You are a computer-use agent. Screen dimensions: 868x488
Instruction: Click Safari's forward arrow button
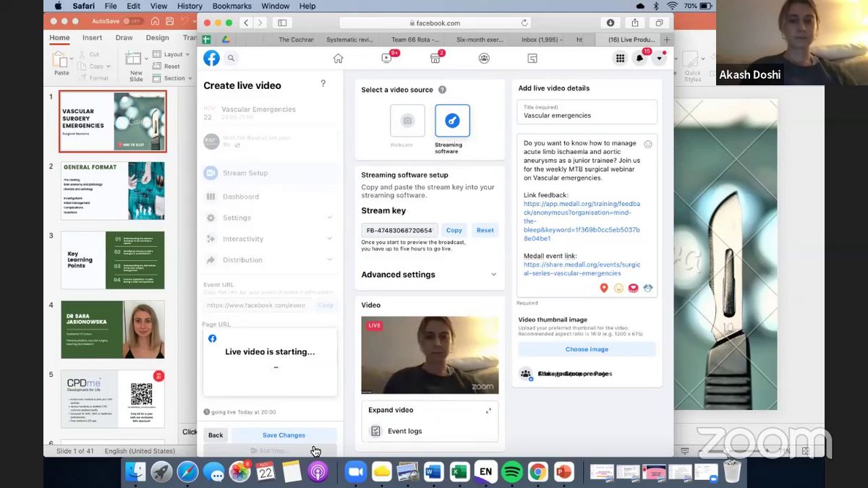click(259, 23)
